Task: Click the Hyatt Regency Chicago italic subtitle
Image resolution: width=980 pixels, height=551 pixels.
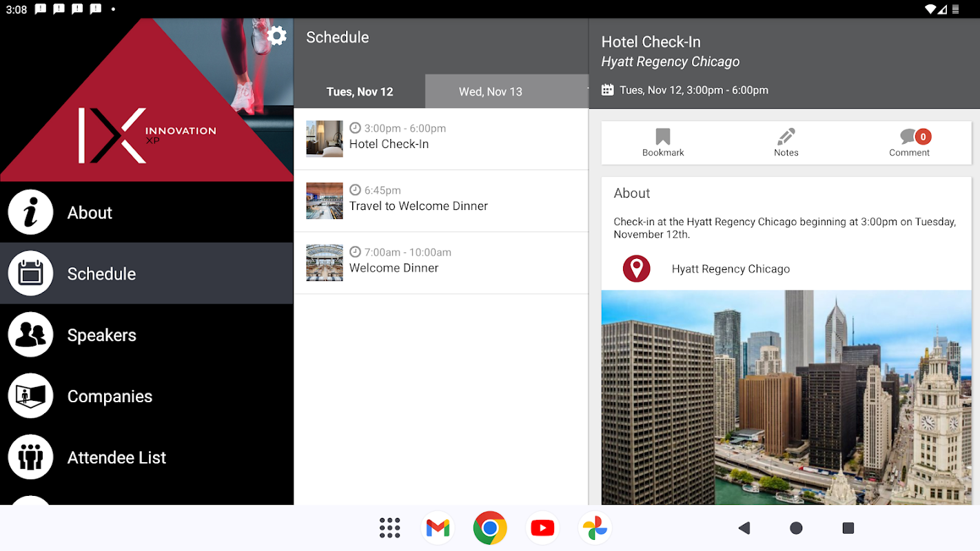Action: click(x=671, y=62)
